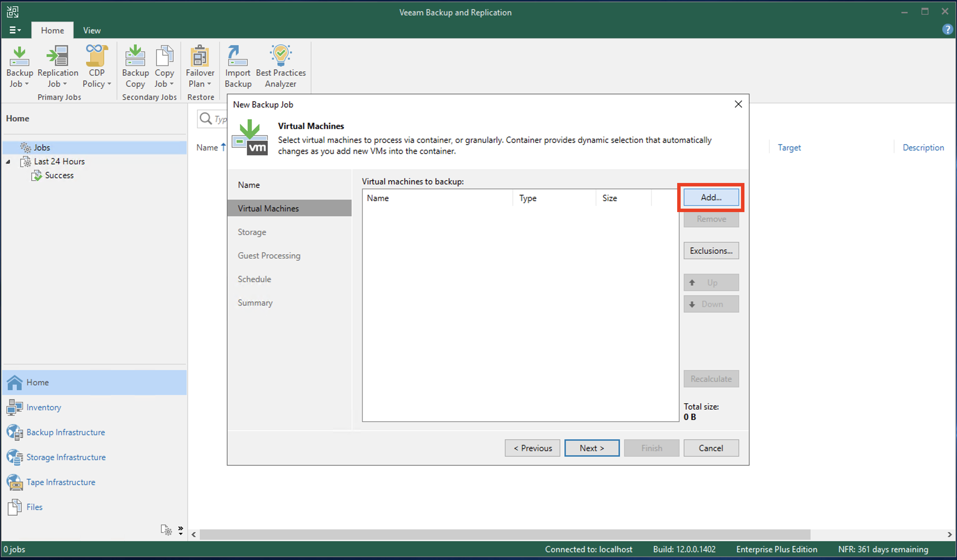Open the Storage Infrastructure view icon

tap(15, 457)
